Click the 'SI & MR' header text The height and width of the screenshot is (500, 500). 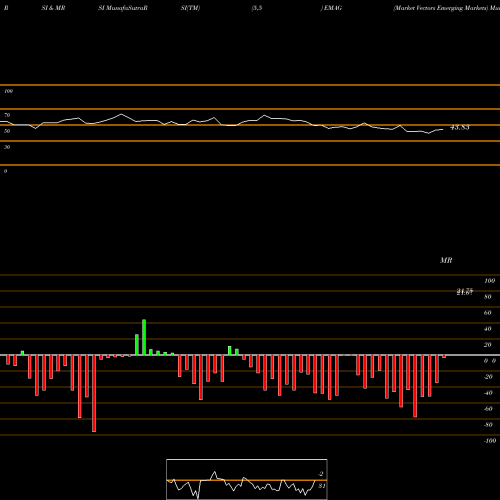pos(53,8)
